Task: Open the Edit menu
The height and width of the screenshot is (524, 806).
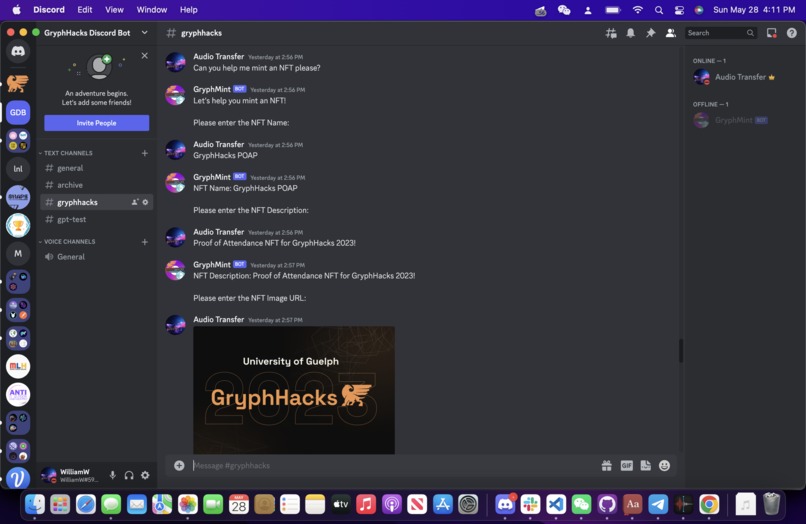Action: (x=85, y=10)
